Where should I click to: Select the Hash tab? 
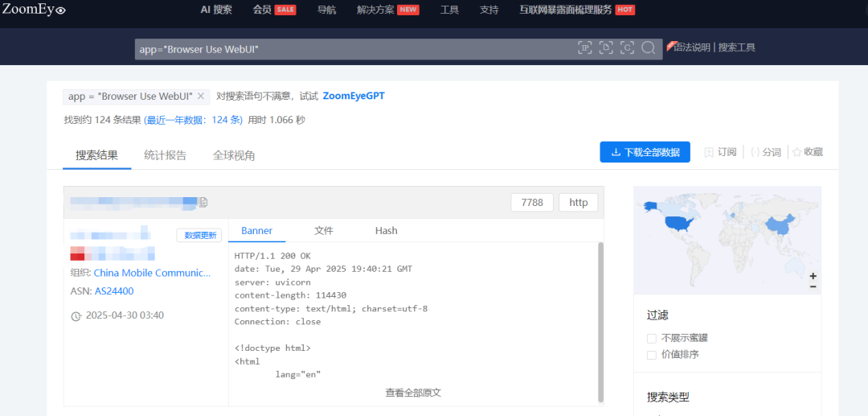(387, 231)
